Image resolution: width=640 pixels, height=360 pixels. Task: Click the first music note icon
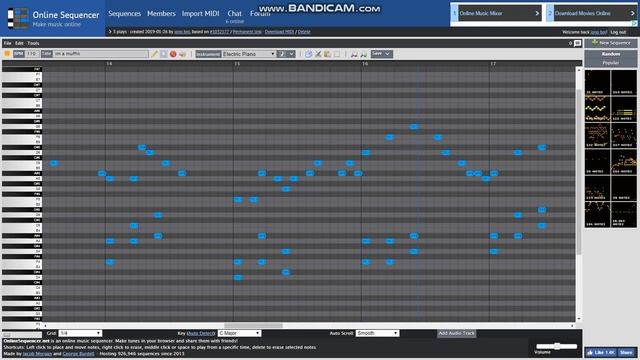tap(354, 54)
